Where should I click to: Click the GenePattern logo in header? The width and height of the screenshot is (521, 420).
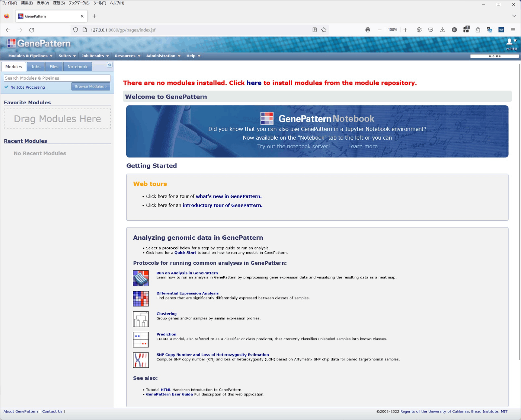point(39,44)
